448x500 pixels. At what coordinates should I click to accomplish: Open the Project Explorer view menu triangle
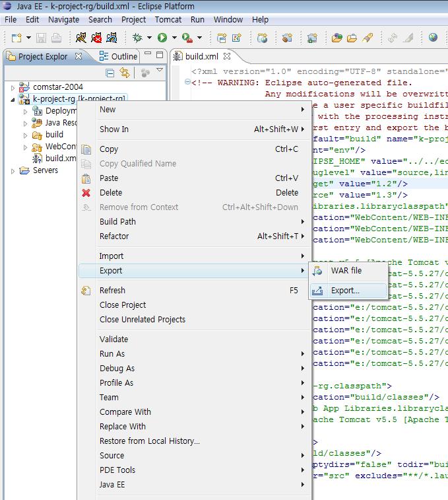tap(160, 70)
